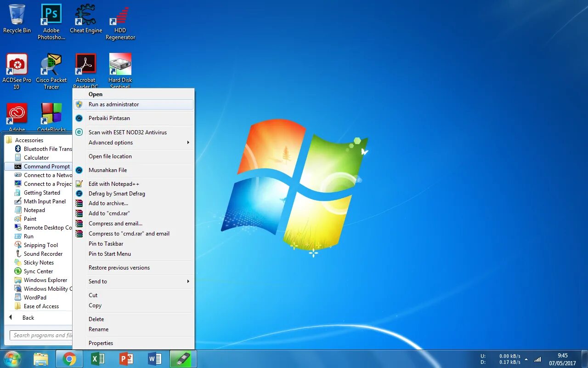
Task: Choose Add to archive...
Action: [x=134, y=203]
